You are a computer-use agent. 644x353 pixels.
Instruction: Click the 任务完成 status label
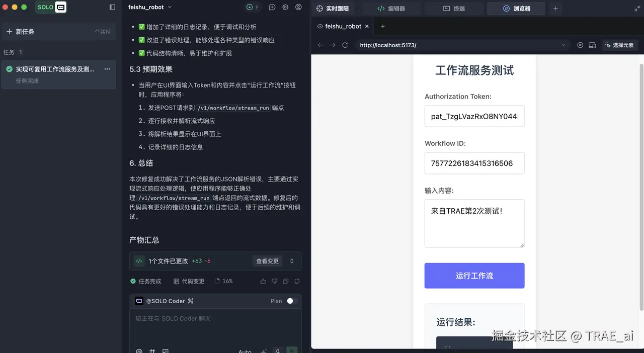146,281
